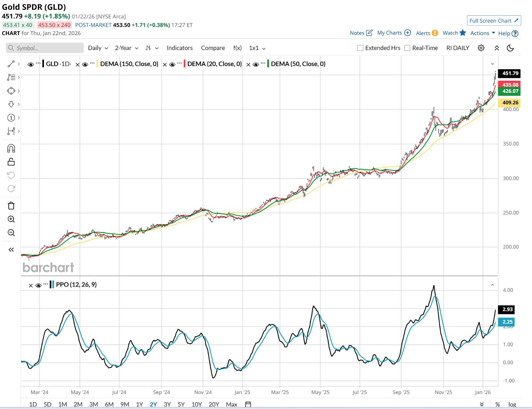Switch to dark mode moon icon

510,48
